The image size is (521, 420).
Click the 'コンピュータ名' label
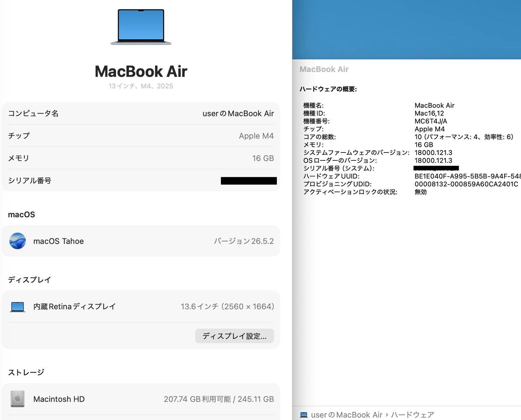[x=33, y=114]
